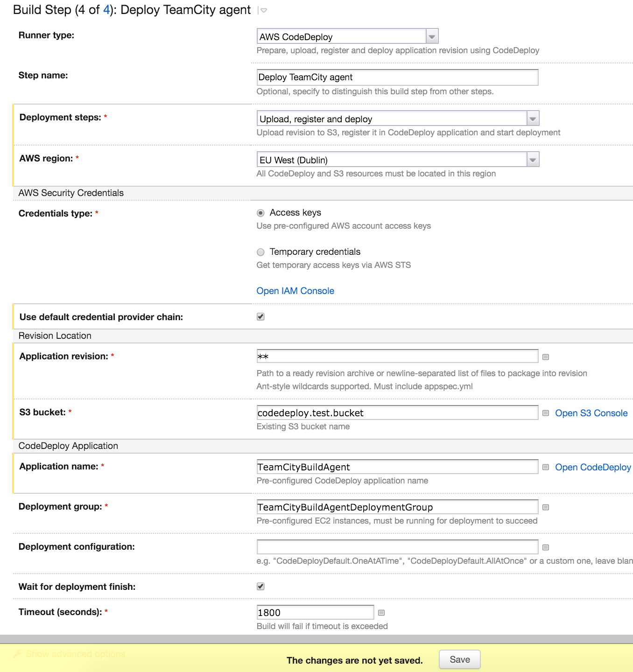
Task: Open parameter picker icon beside Application revision field
Action: (546, 357)
